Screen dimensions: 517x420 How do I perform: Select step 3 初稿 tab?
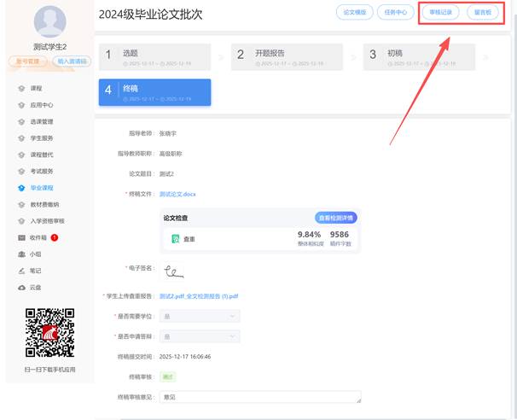(419, 57)
